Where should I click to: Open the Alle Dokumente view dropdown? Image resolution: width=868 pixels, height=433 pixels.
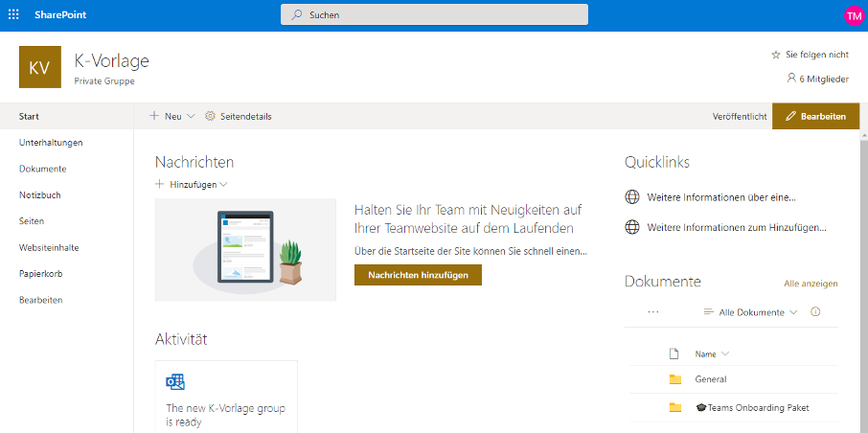coord(749,312)
